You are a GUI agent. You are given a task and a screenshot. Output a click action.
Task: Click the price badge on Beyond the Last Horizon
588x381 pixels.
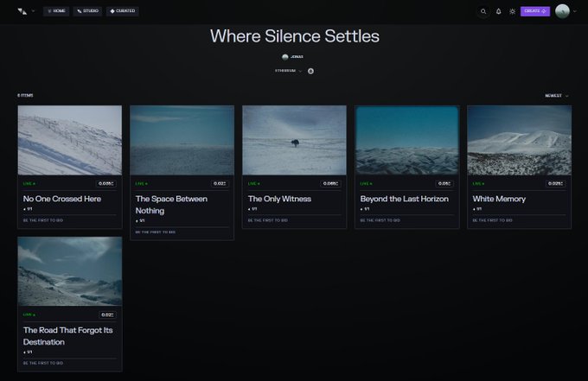click(444, 183)
